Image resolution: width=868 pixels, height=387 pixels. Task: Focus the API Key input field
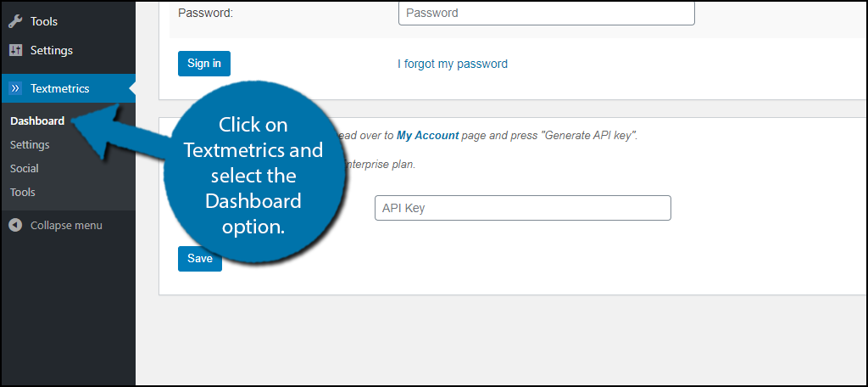tap(522, 208)
